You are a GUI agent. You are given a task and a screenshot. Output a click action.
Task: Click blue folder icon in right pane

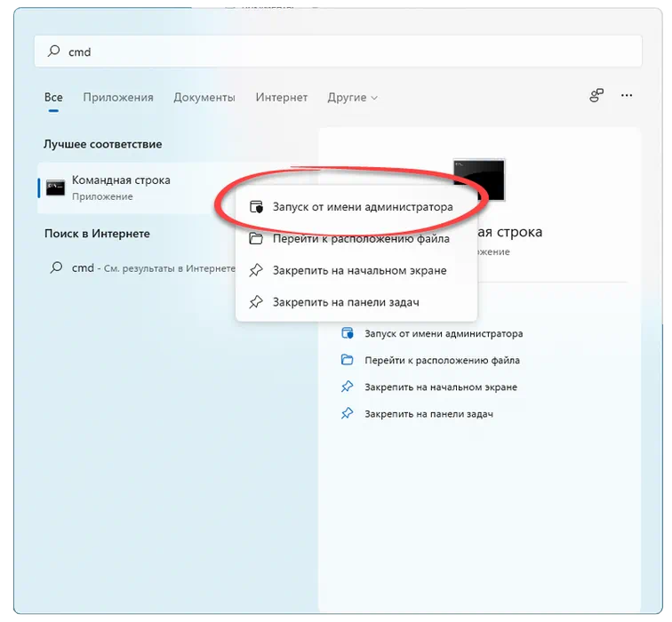347,360
